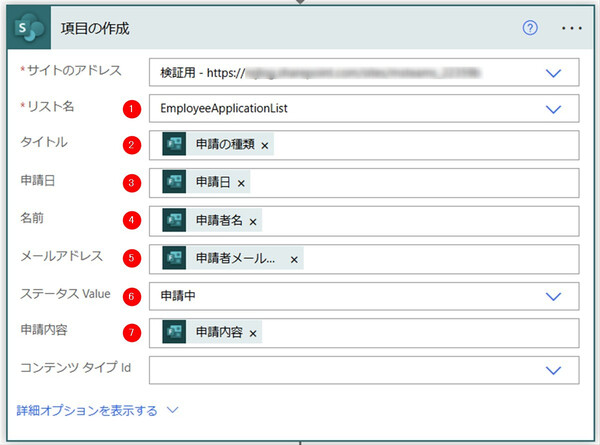Viewport: 600px width, 445px height.
Task: Click the Forms icon on 申請日 token
Action: point(174,182)
